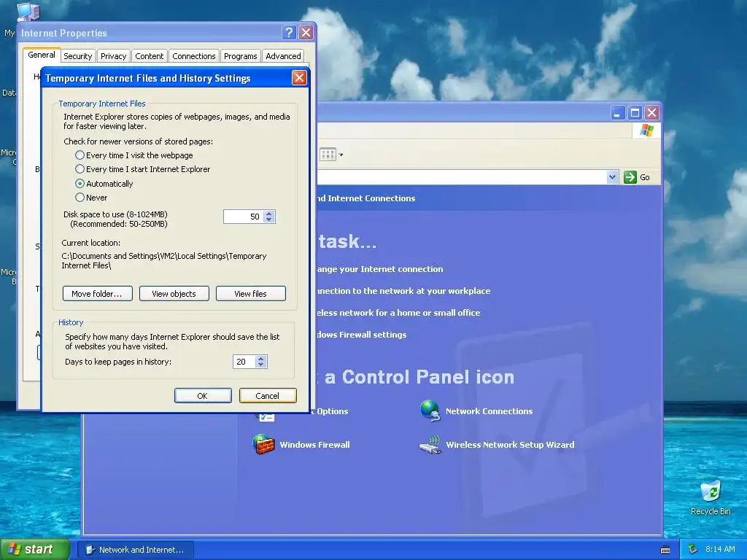Click the Internet connection task link
The height and width of the screenshot is (560, 747).
379,269
